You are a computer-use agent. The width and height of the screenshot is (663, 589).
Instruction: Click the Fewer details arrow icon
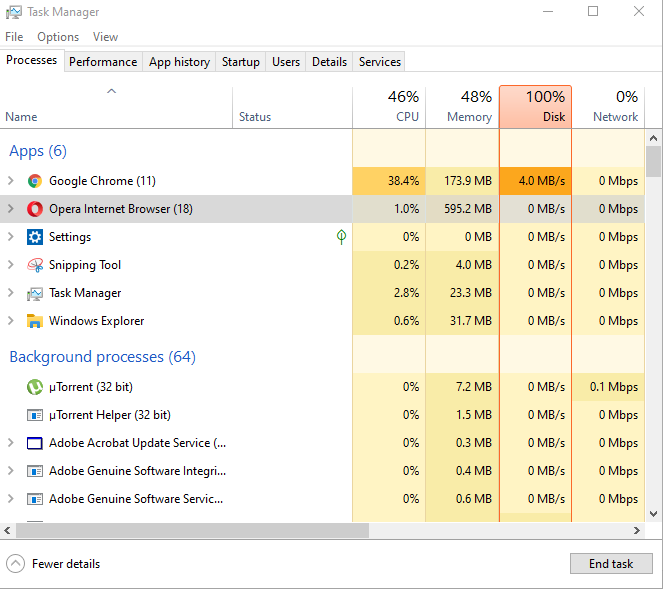click(15, 564)
